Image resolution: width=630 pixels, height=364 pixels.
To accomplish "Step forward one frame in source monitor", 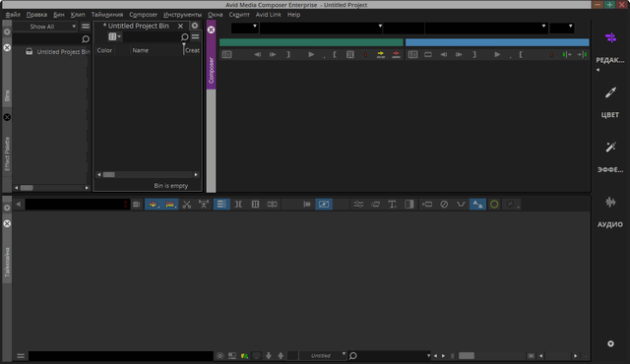I will pos(273,54).
